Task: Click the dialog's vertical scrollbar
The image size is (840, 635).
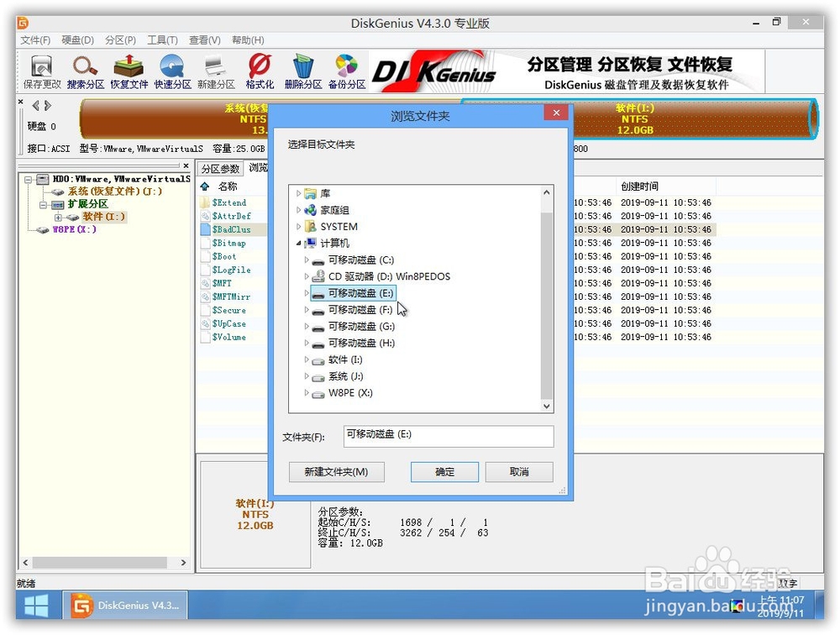Action: (x=547, y=302)
